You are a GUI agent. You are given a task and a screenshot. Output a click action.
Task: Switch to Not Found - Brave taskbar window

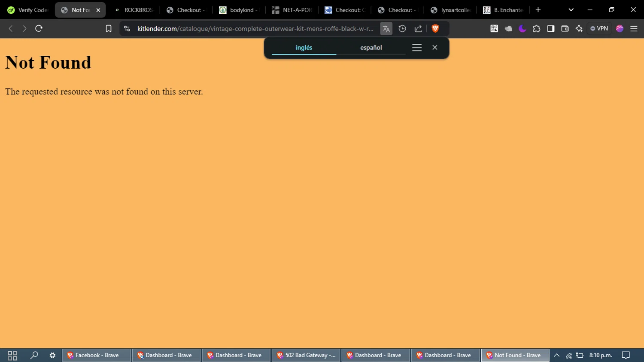pos(515,355)
